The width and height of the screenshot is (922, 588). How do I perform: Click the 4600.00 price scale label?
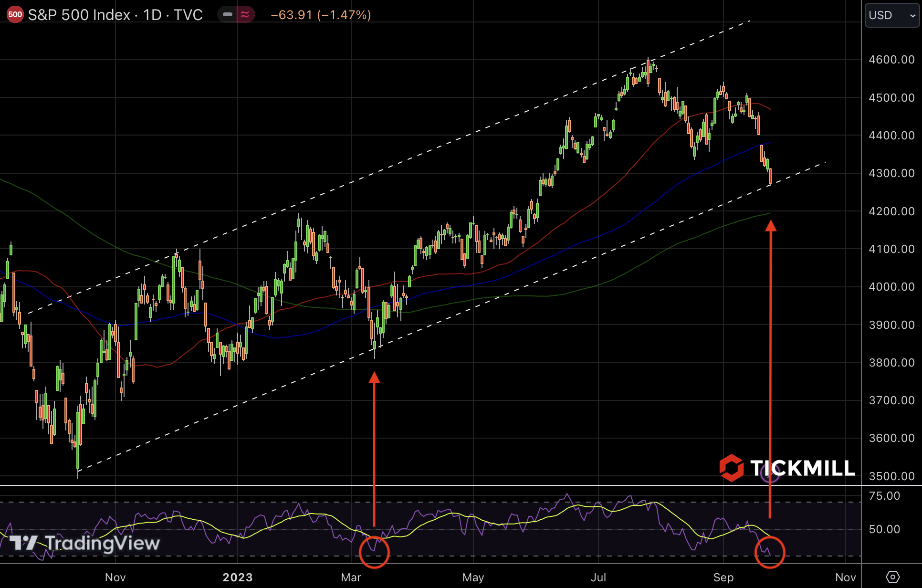(x=891, y=60)
